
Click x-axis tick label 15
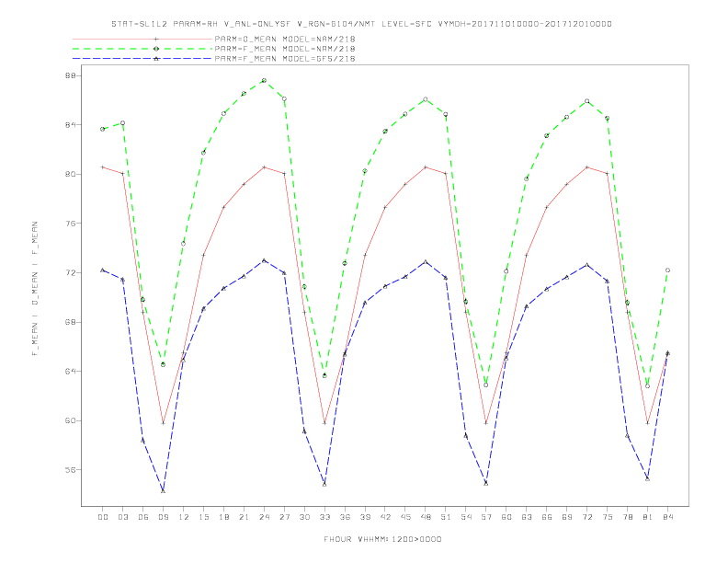pyautogui.click(x=203, y=517)
